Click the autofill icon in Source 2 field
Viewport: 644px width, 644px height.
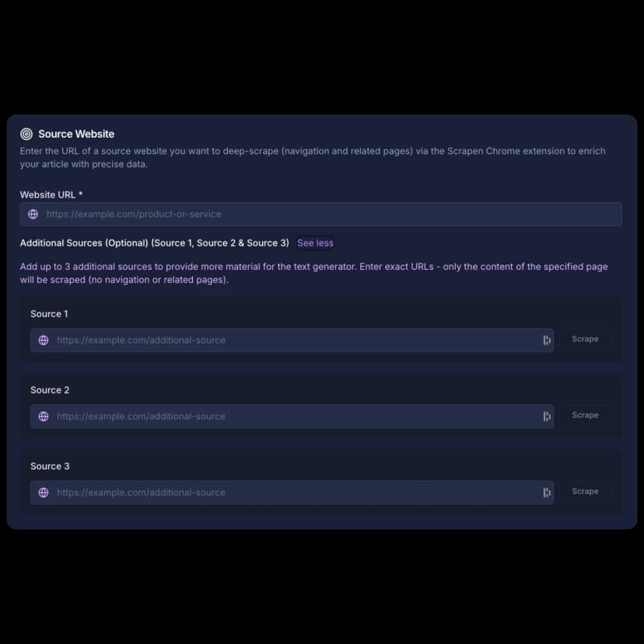coord(547,416)
